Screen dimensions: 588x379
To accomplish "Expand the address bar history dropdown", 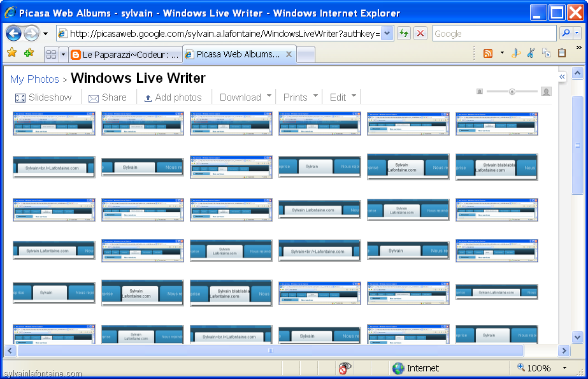I will pos(387,33).
